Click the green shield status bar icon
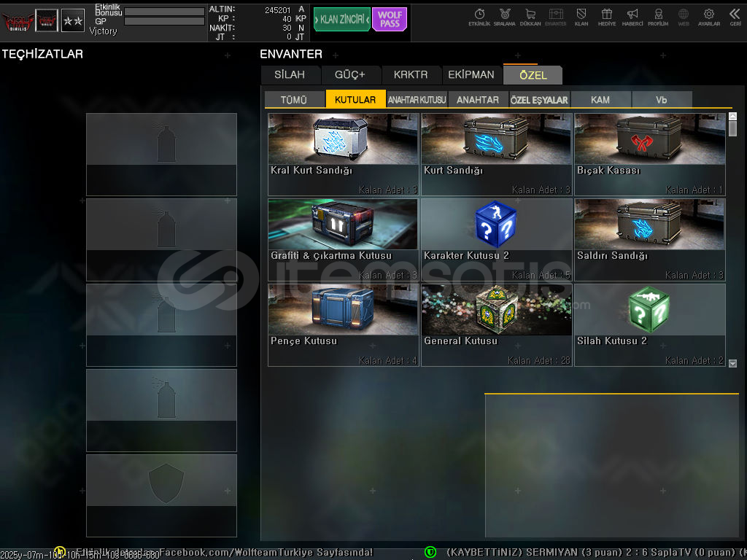747x560 pixels. click(x=430, y=552)
